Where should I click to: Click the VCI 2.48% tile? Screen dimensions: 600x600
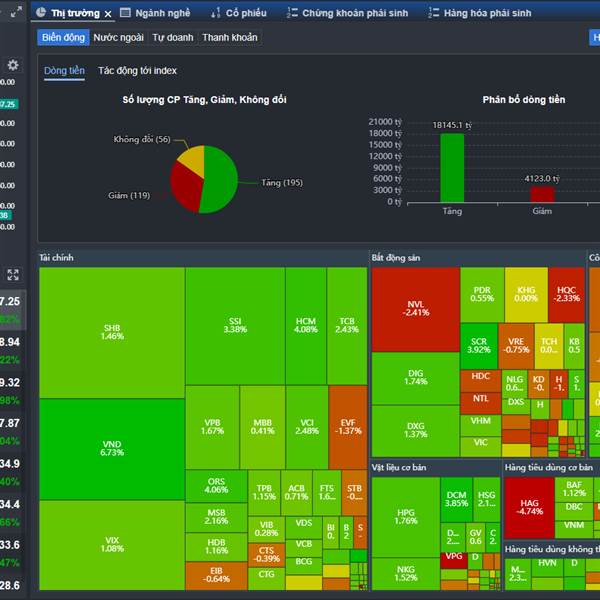pos(307,427)
